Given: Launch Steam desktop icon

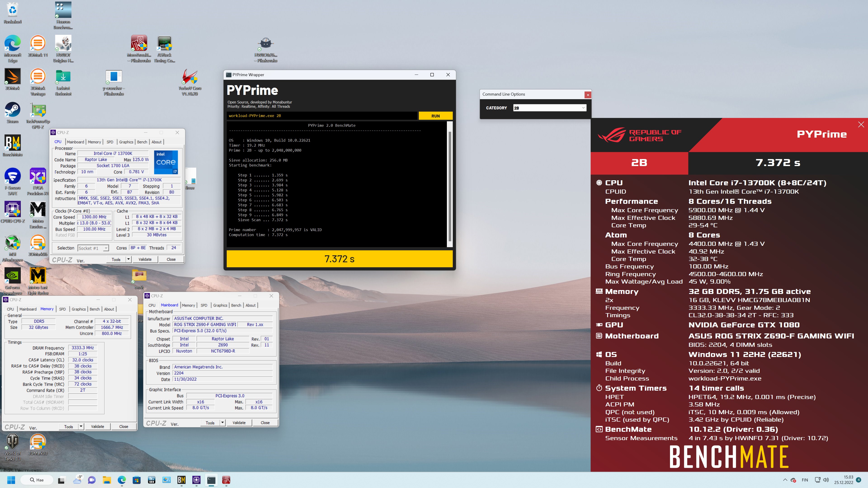Looking at the screenshot, I should pyautogui.click(x=12, y=113).
